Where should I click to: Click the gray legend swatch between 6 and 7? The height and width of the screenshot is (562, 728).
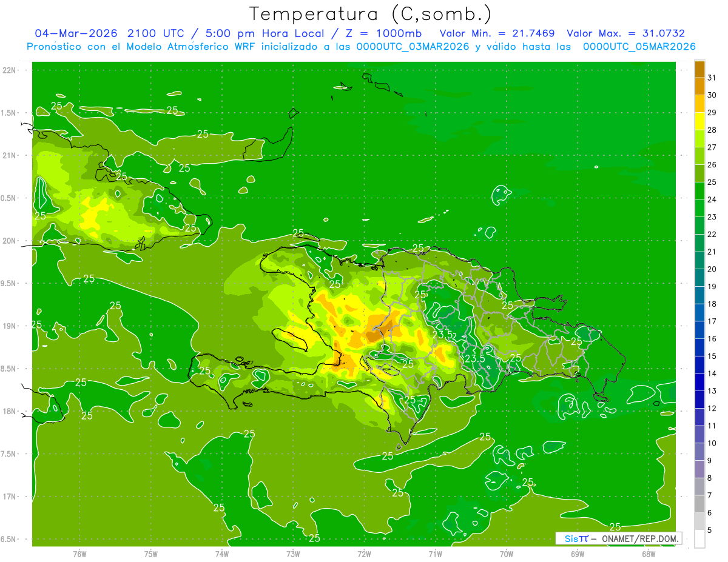[x=699, y=504]
